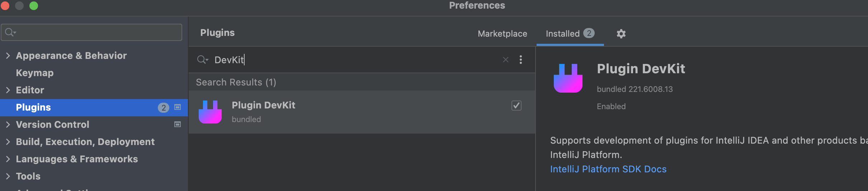Image resolution: width=868 pixels, height=191 pixels.
Task: Disable the Plugin DevKit checkbox
Action: 516,106
